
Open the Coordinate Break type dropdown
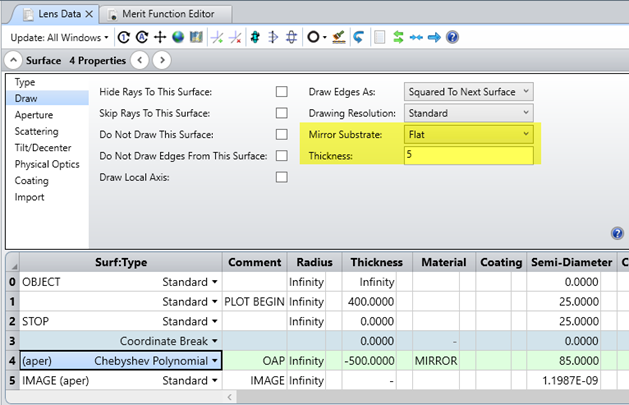point(215,341)
